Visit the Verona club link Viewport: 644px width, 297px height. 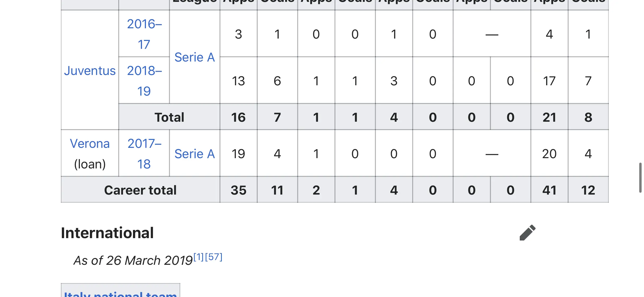pos(90,144)
